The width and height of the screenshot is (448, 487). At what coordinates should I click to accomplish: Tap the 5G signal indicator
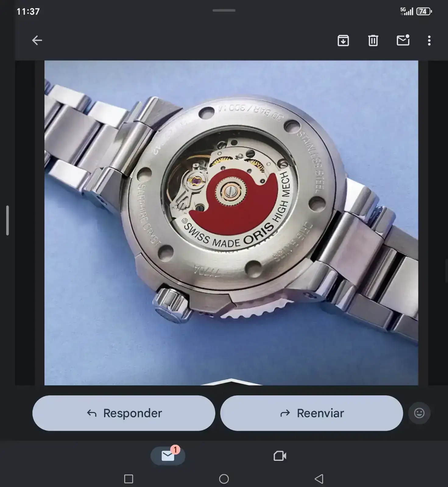407,11
